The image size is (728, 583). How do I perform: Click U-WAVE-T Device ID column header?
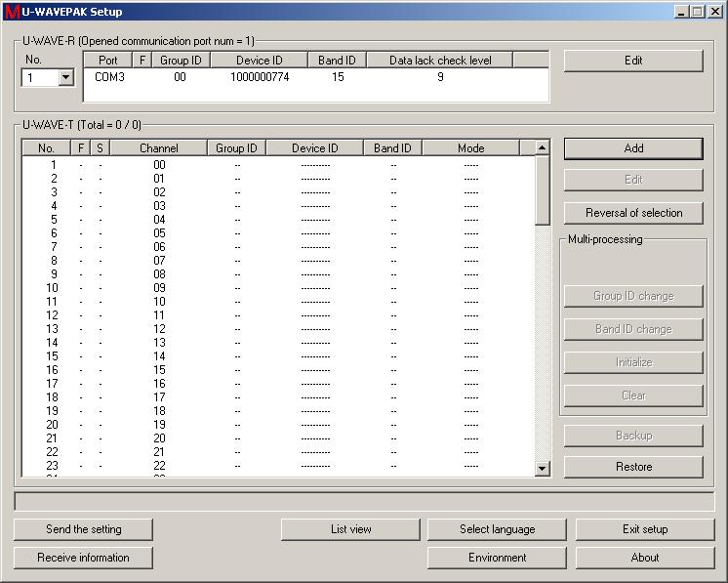tap(315, 147)
